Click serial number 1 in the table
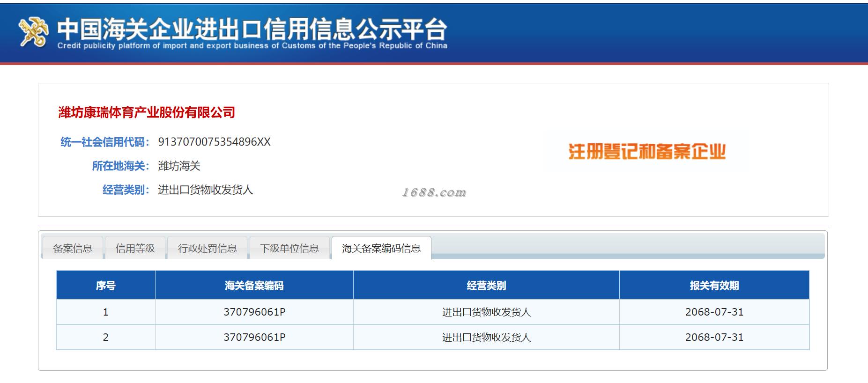868x383 pixels. click(x=106, y=312)
